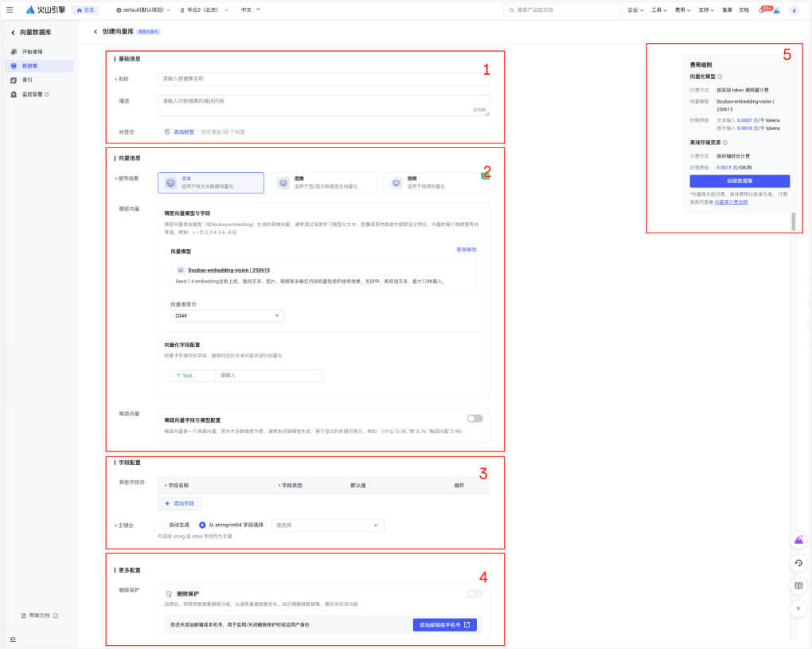
Task: Open the default(默认项目) project dropdown
Action: (x=143, y=10)
